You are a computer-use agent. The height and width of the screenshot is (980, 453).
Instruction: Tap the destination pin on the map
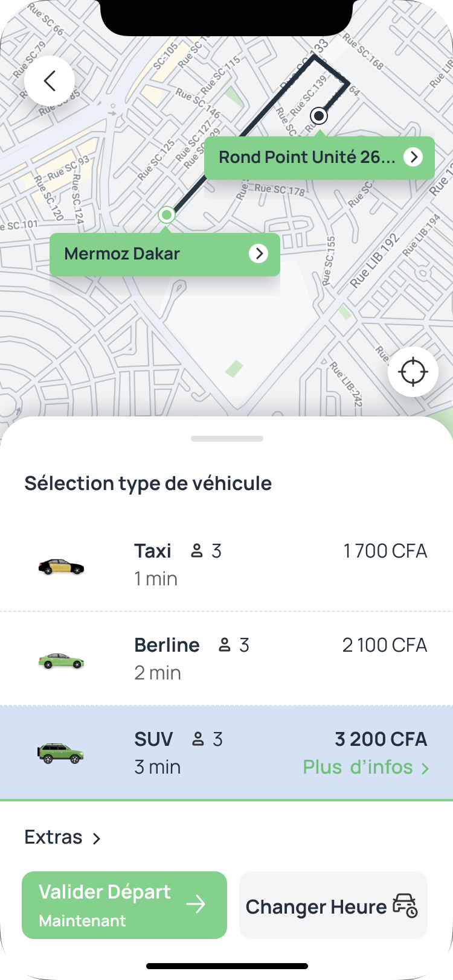318,115
